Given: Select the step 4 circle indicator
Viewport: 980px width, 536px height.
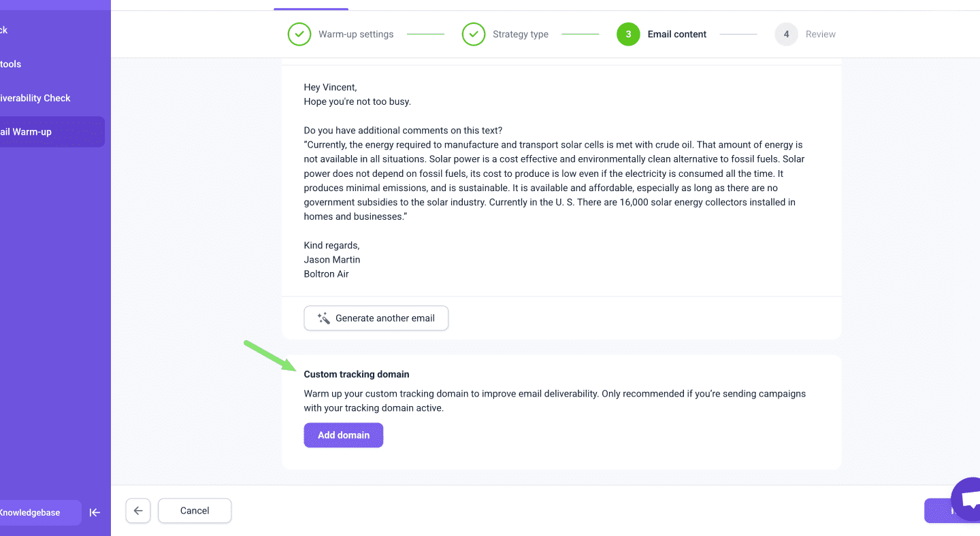Looking at the screenshot, I should click(x=786, y=34).
